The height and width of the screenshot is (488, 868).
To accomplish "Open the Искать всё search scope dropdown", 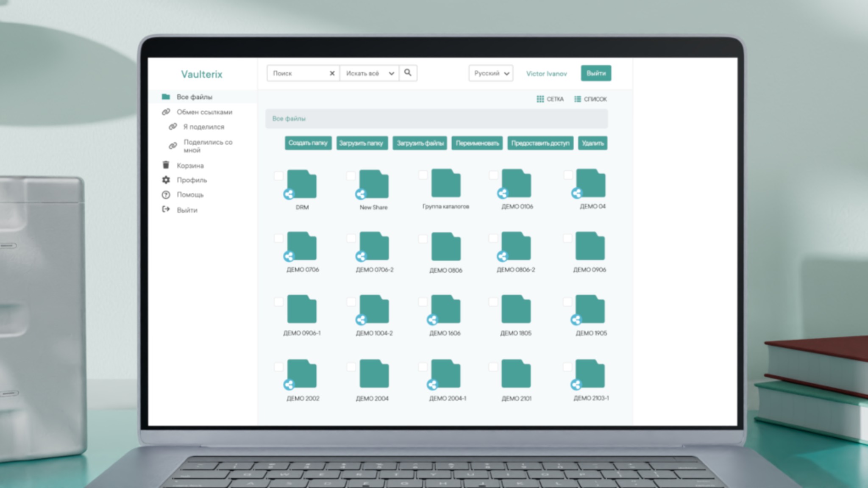I will pyautogui.click(x=370, y=73).
